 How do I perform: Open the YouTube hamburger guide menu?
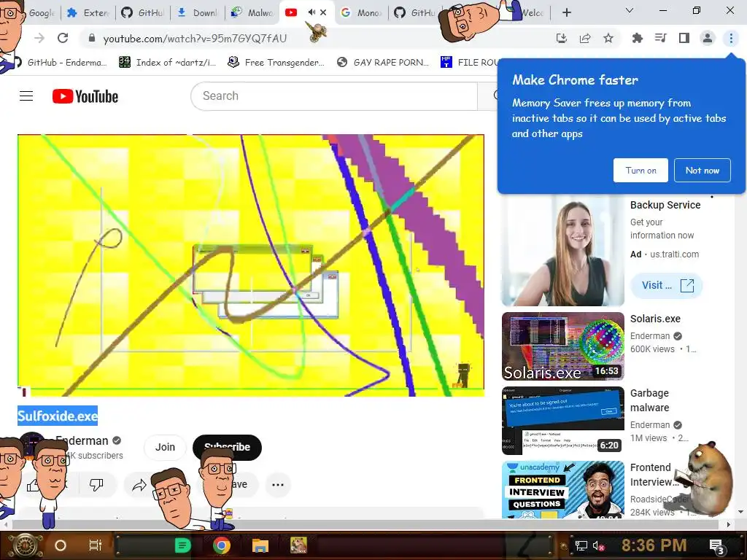coord(26,96)
